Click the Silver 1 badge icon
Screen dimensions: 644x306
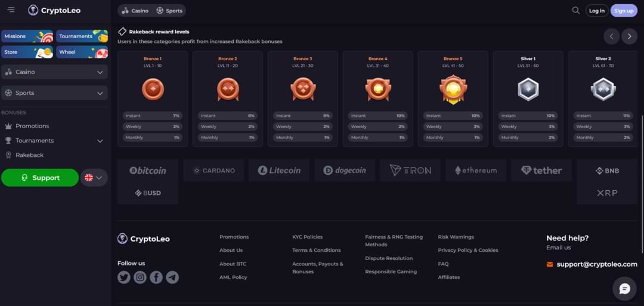(528, 89)
